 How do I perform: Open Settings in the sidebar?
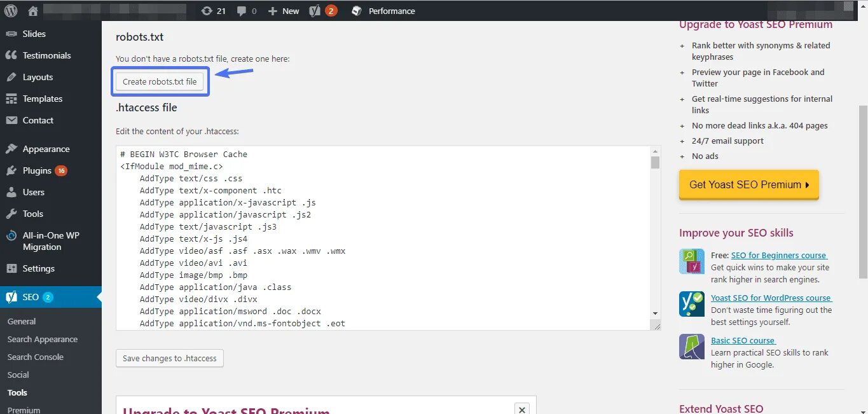[39, 268]
